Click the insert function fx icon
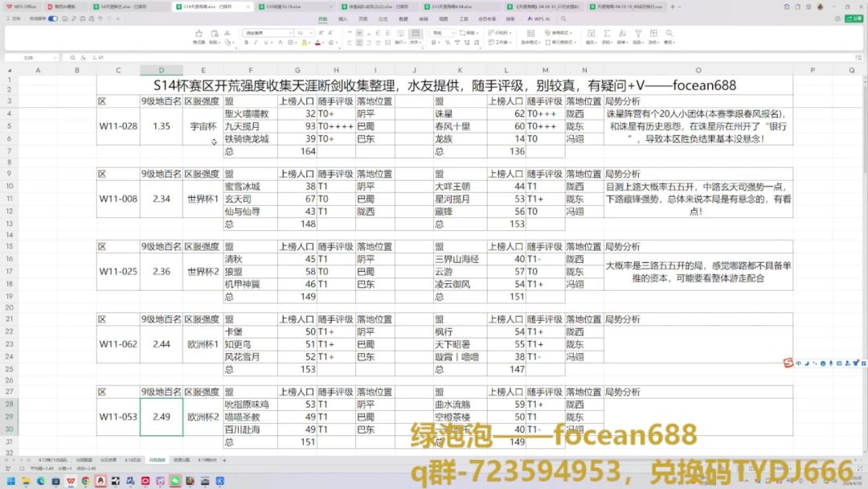Screen dimensions: 868x489 (x=83, y=58)
